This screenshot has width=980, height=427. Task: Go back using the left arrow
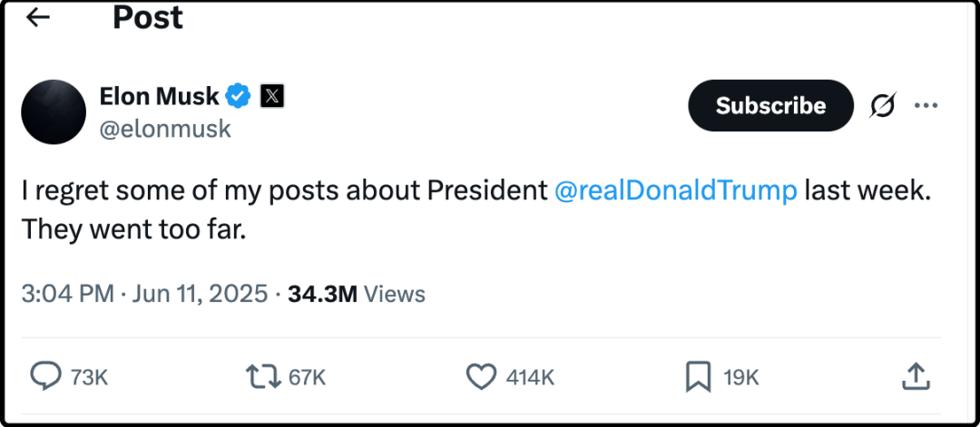tap(38, 17)
